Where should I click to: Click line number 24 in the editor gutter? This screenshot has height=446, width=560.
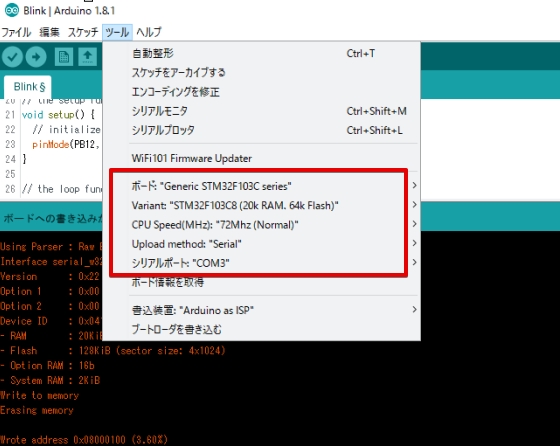(10, 159)
